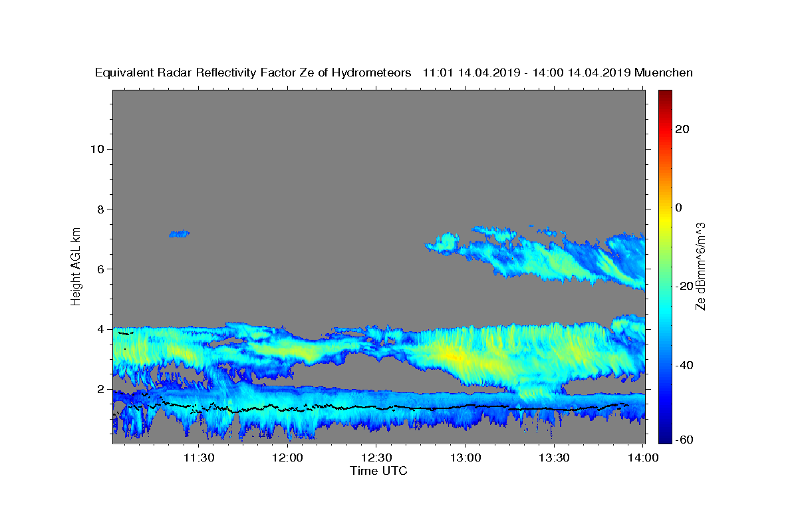Image resolution: width=798 pixels, height=532 pixels.
Task: Click the small isolated cloud echo near 7 km
Action: tap(179, 233)
